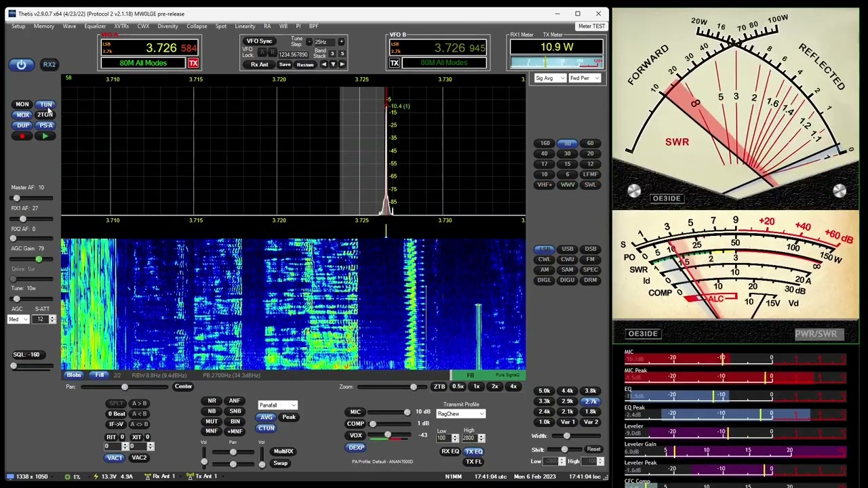Enable the NR noise reduction
Screen dimensions: 868x488
click(212, 401)
